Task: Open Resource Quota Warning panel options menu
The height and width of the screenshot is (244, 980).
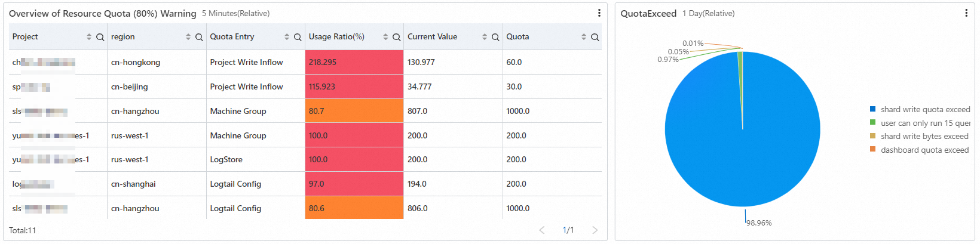Action: 599,13
